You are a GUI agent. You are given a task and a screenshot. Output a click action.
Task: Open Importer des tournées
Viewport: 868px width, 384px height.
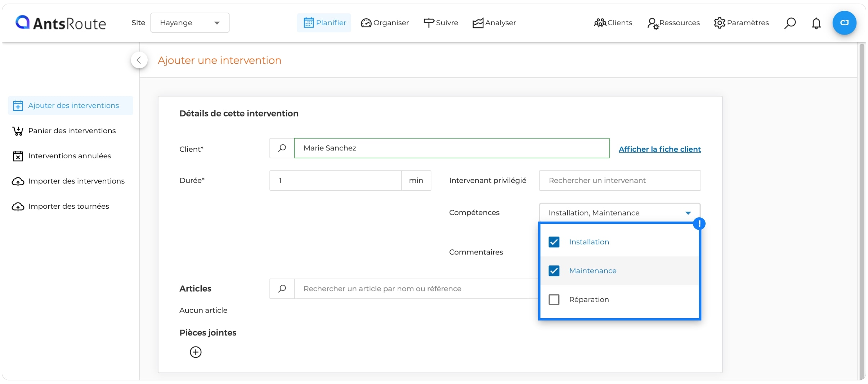click(61, 206)
